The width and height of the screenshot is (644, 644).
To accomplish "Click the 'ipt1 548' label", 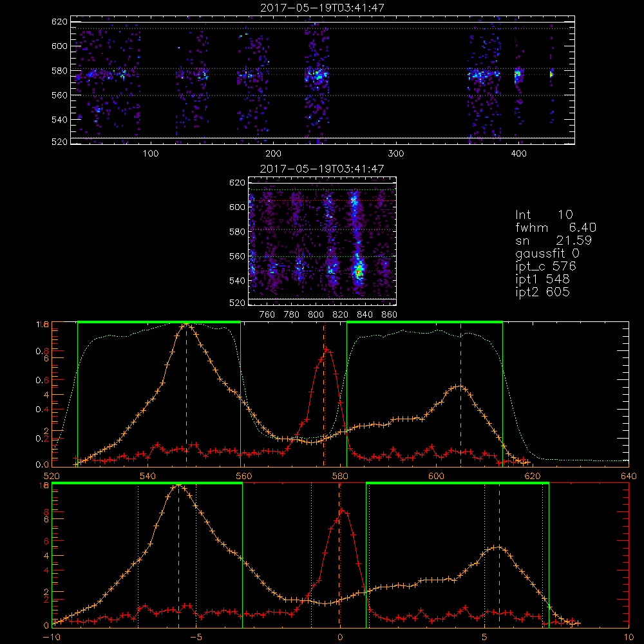I will point(542,279).
